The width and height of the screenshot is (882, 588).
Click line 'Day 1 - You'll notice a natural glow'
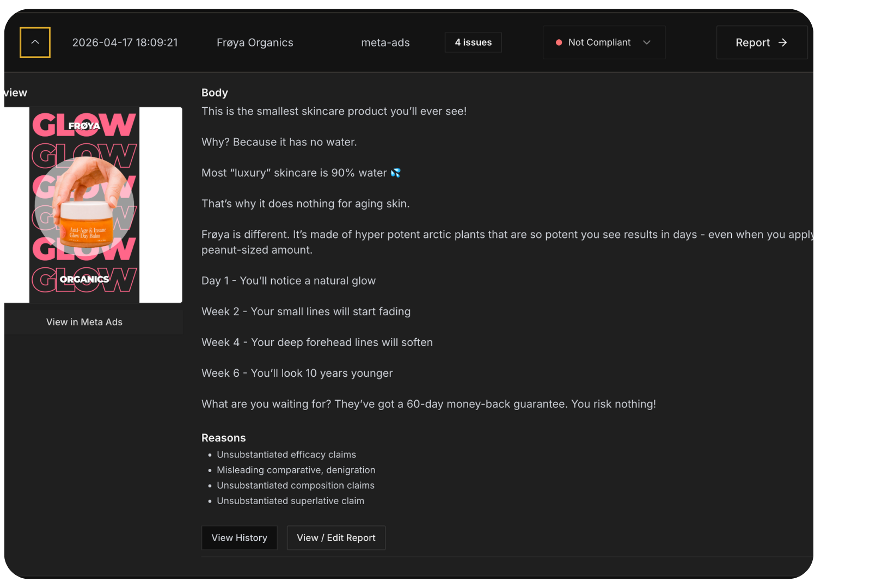(289, 280)
